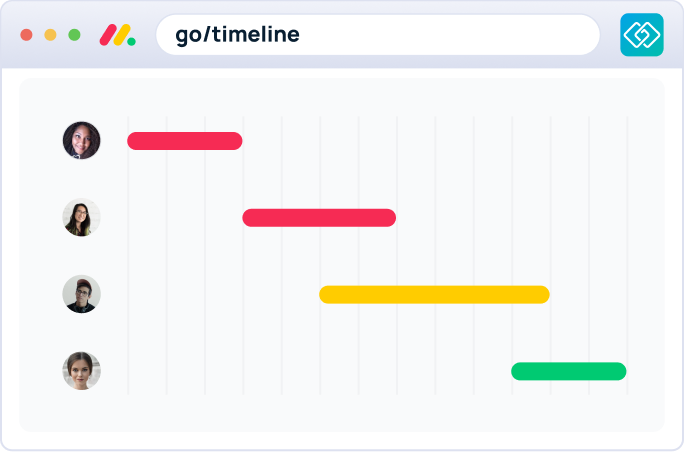
Task: Click the left end of the yellow bar
Action: pos(327,294)
